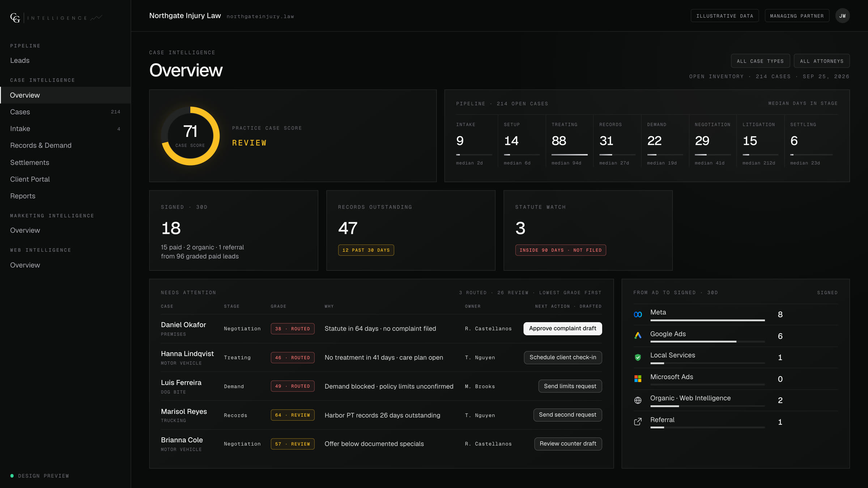
Task: Open Reports in the sidebar
Action: click(65, 196)
